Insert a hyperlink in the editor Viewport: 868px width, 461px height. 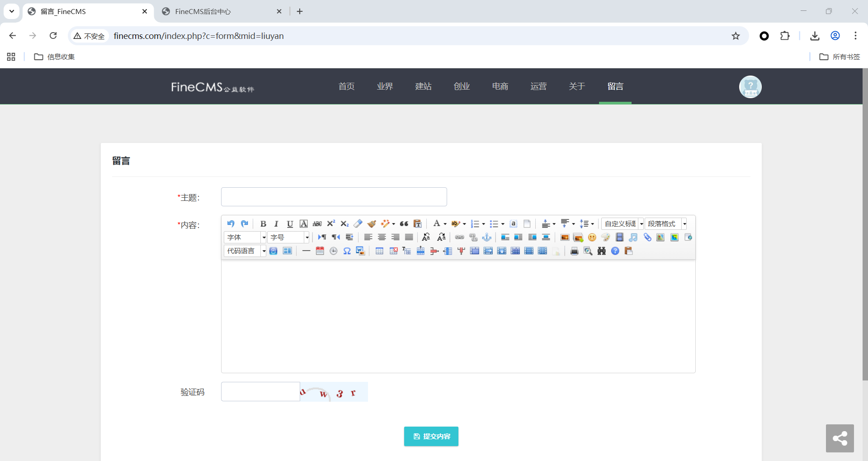pyautogui.click(x=460, y=237)
